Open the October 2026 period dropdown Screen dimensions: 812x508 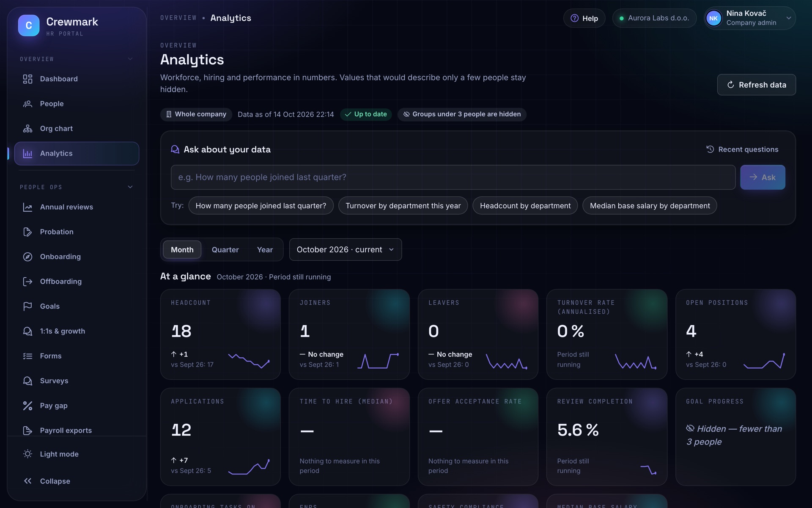coord(346,250)
